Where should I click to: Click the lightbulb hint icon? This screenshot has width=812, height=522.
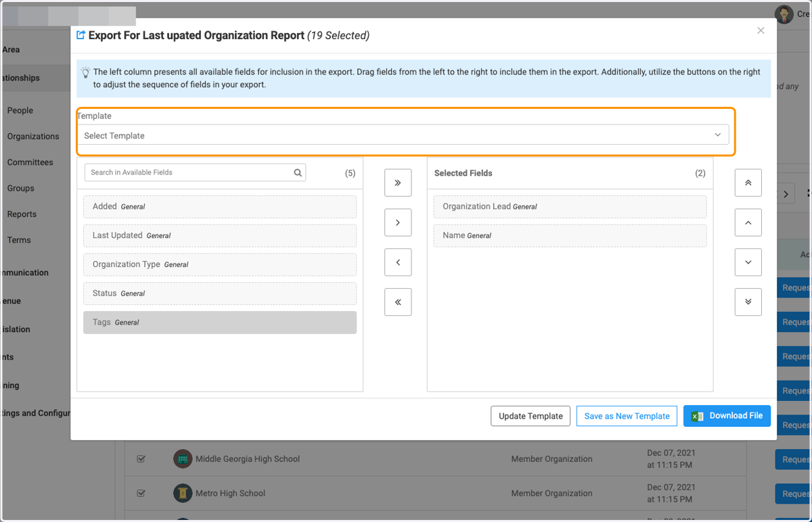(85, 72)
